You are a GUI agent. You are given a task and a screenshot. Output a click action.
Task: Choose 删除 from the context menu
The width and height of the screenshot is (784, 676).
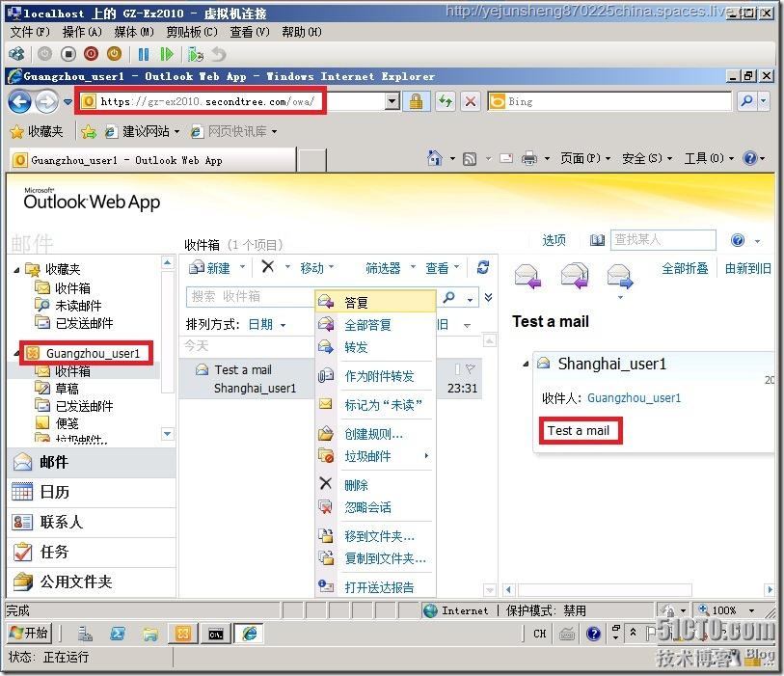[375, 485]
